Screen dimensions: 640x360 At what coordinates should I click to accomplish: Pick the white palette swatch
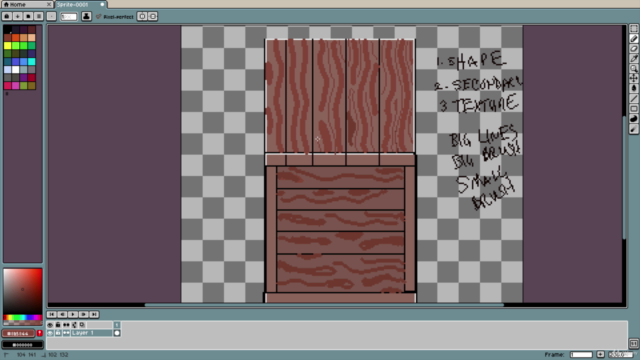click(x=16, y=69)
